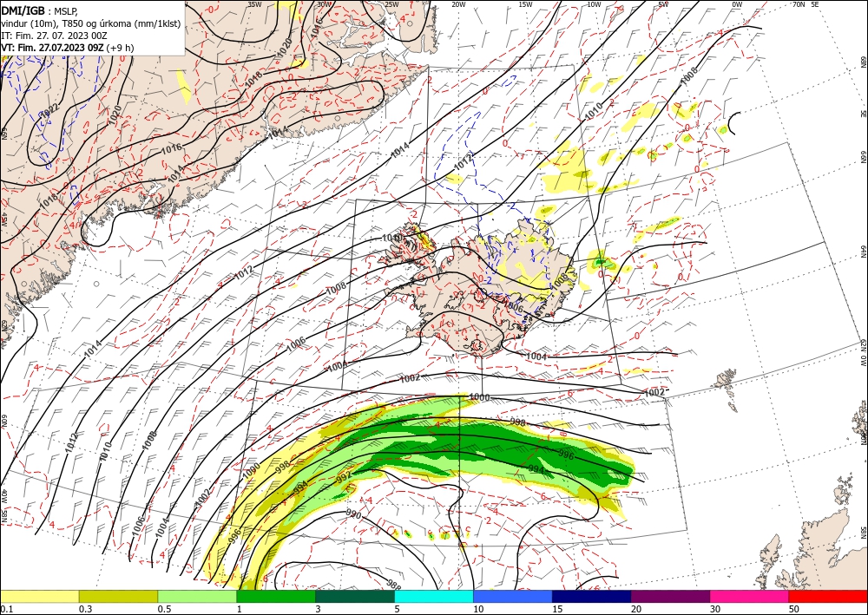The height and width of the screenshot is (615, 868).
Task: Click the "0.5" legend value
Action: (x=164, y=609)
